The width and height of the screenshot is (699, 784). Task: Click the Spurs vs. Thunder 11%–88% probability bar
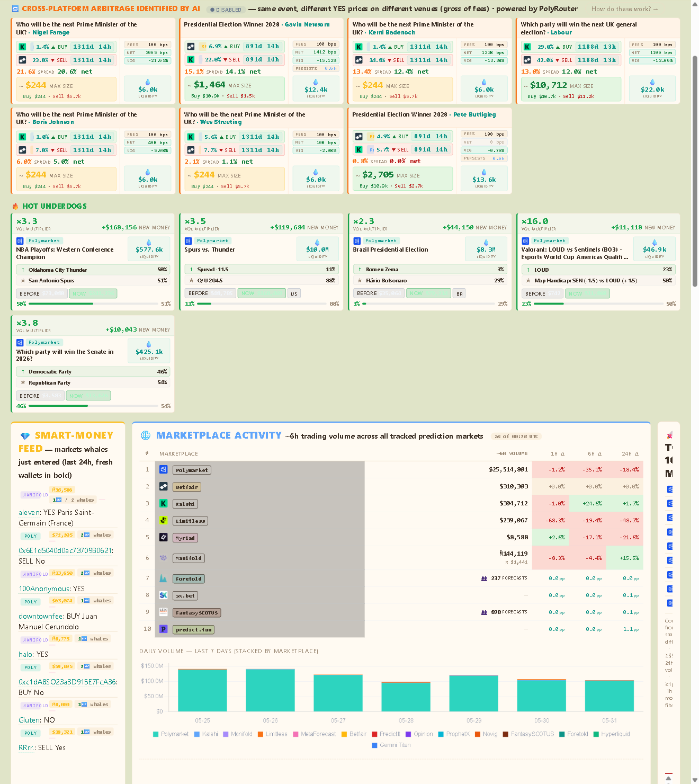[262, 304]
